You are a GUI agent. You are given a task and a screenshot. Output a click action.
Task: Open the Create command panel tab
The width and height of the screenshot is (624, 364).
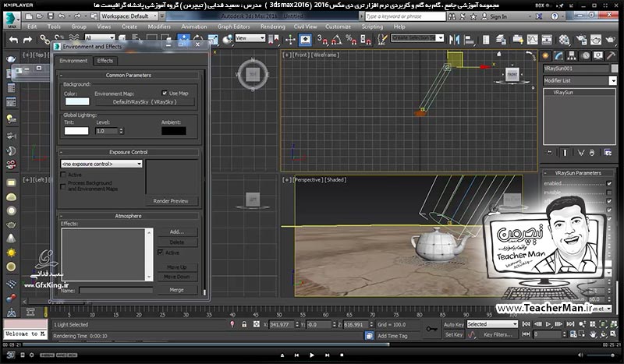[x=545, y=55]
